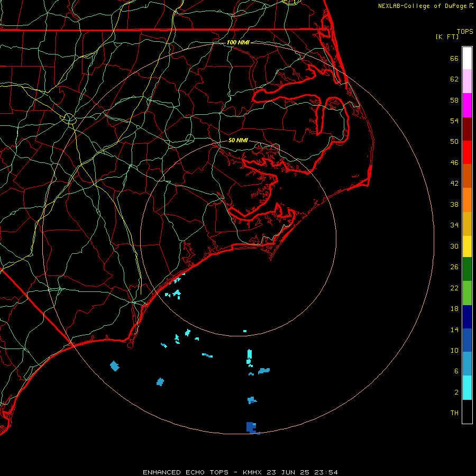This screenshot has width=476, height=476.
Task: Click the [K FT] units label
Action: pyautogui.click(x=447, y=37)
